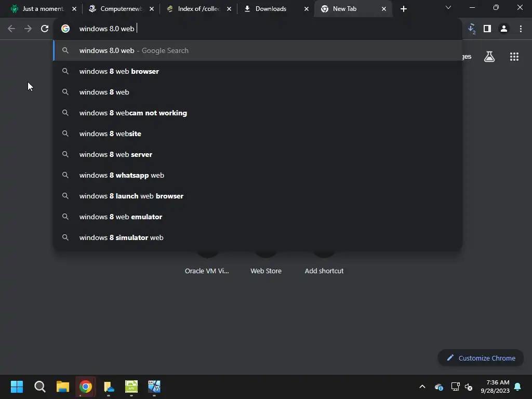Select 'windows 8.0 web - Google Search' suggestion

(x=258, y=50)
